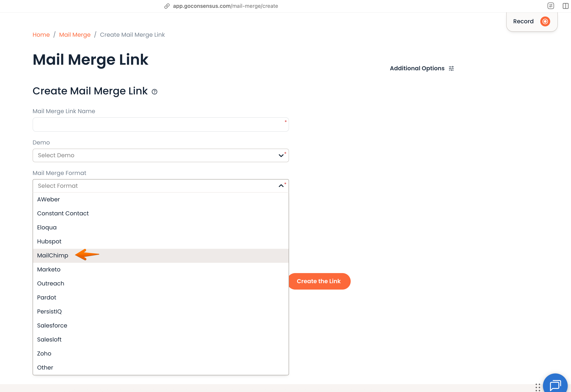Expand the Select Demo dropdown
Viewport: 571px width, 392px height.
161,155
